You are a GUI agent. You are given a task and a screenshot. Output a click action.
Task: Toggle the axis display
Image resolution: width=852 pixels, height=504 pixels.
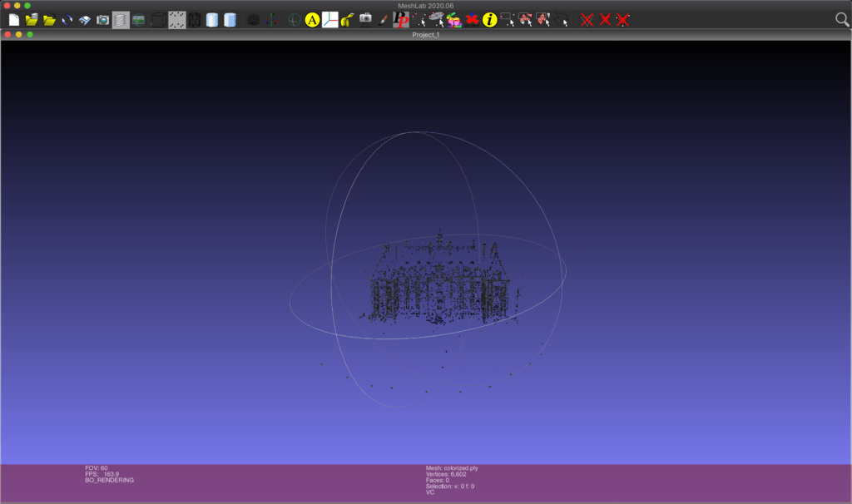tap(271, 20)
